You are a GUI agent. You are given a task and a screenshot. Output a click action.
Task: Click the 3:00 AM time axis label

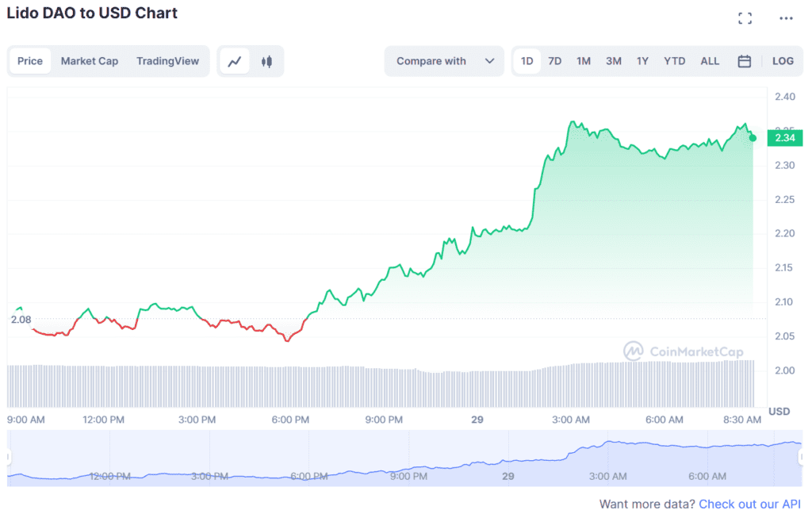pyautogui.click(x=571, y=420)
